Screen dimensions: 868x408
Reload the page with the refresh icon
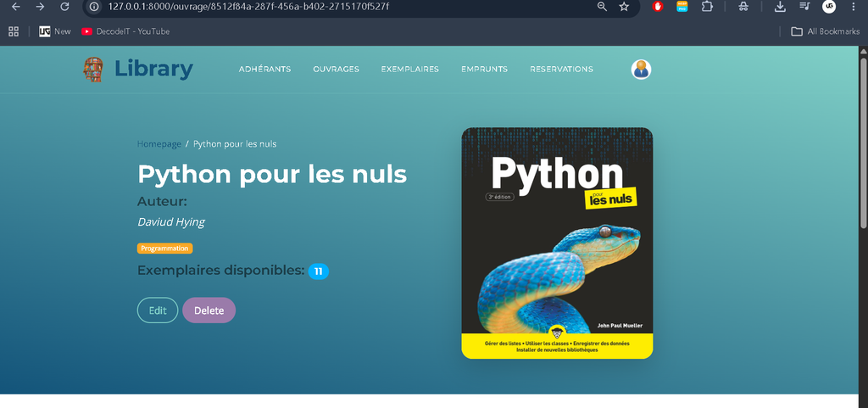(x=64, y=7)
